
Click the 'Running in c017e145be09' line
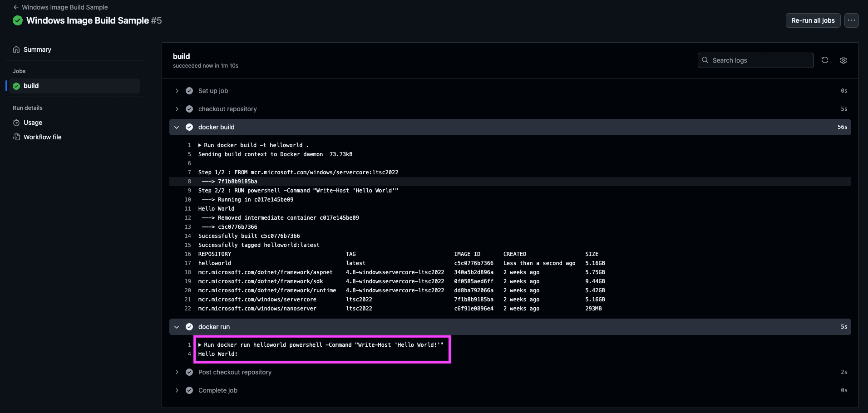[x=247, y=200]
